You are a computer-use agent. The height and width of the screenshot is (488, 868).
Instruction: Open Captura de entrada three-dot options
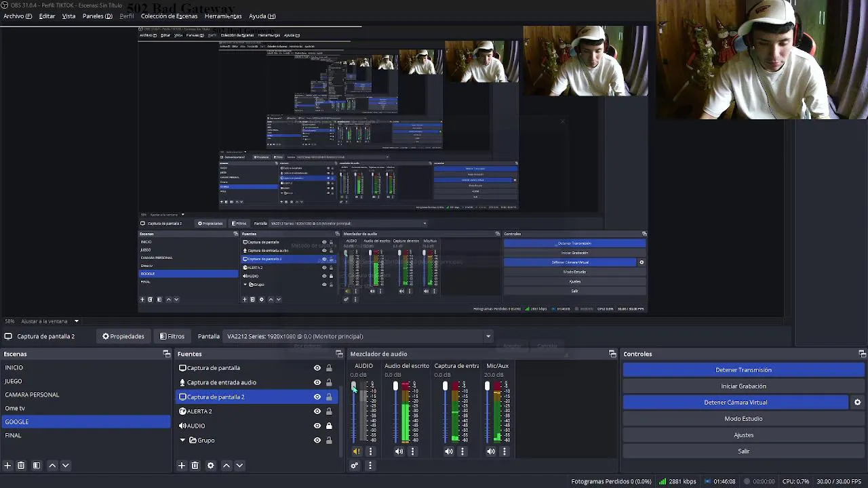pos(462,451)
